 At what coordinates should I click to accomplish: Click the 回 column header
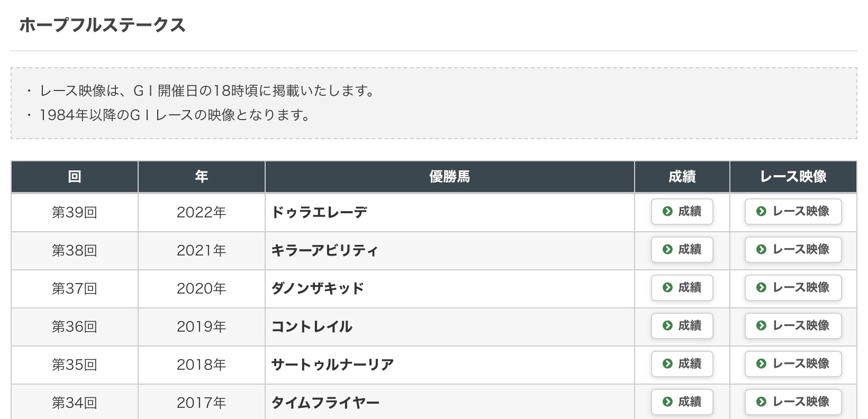(x=74, y=177)
